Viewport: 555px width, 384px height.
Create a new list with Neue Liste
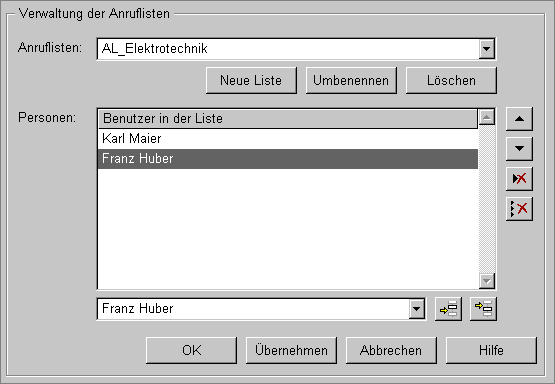click(251, 81)
